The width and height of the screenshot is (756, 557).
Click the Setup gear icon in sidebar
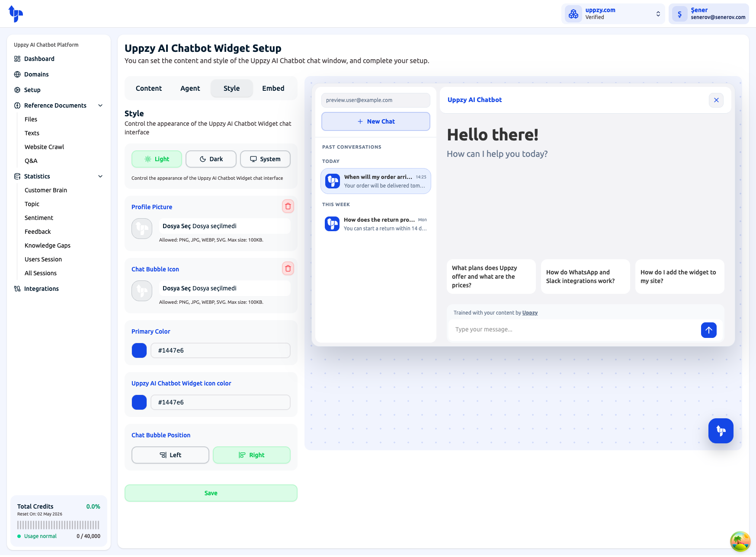point(17,90)
